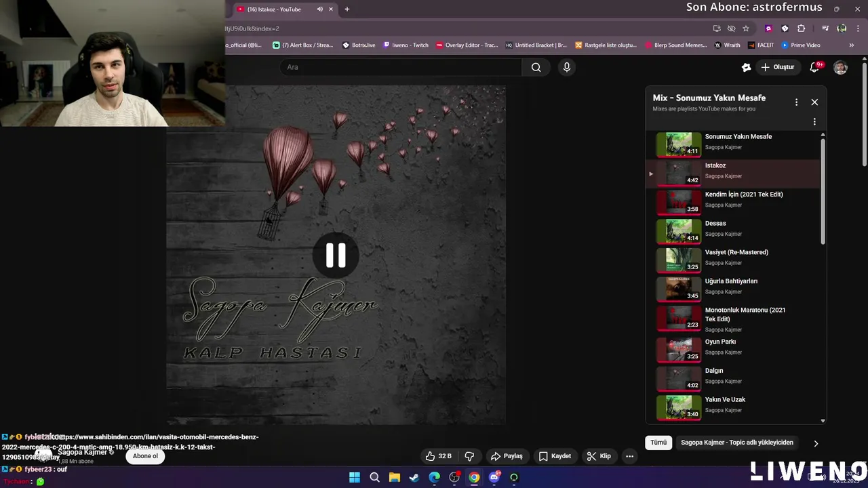Image resolution: width=868 pixels, height=488 pixels.
Task: Play Dalgın from the playlist
Action: [734, 378]
